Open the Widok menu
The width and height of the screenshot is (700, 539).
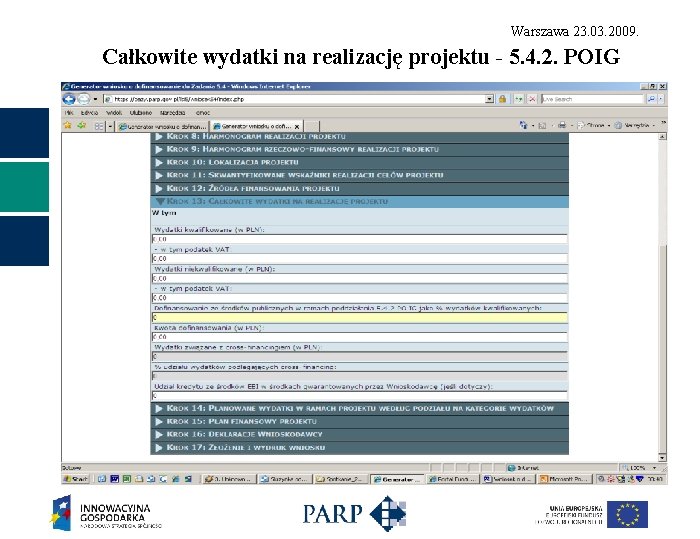114,113
